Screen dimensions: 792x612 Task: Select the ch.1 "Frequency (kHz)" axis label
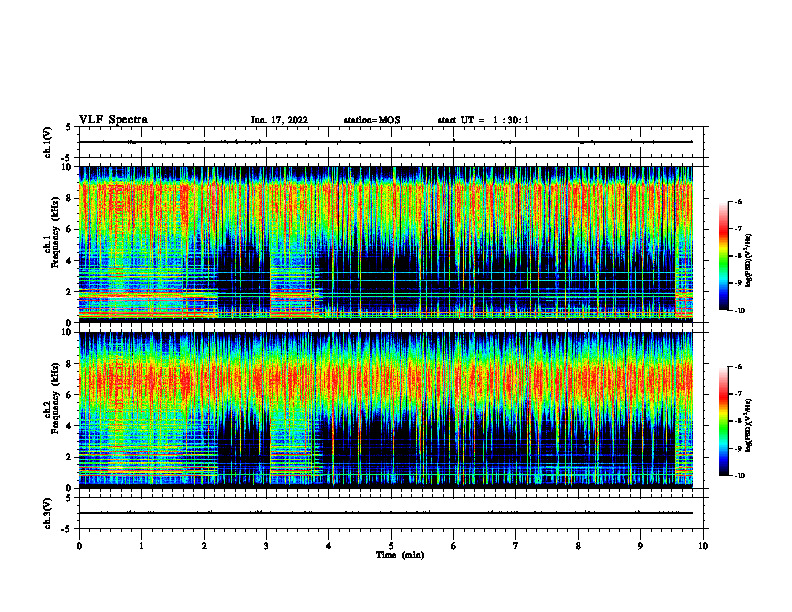55,232
